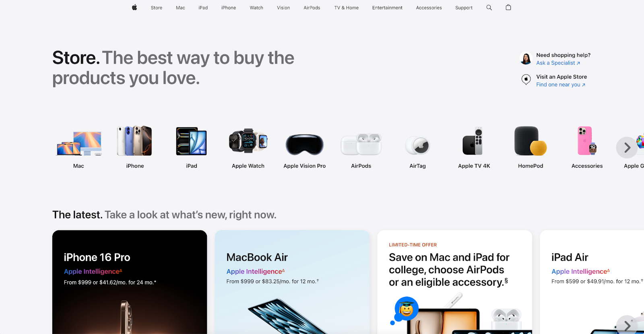
Task: Open the shopping bag icon
Action: pyautogui.click(x=508, y=7)
